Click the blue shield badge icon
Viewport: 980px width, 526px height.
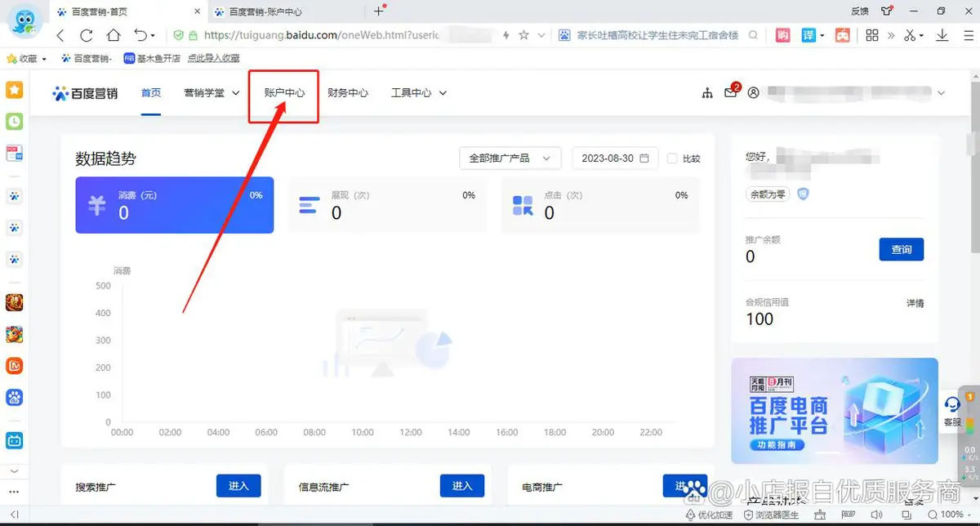802,194
